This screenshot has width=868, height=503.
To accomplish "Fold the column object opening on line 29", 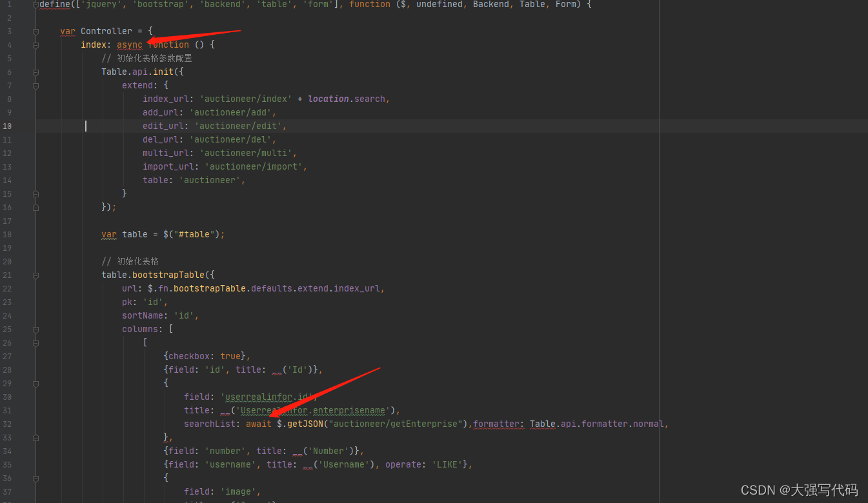I will coord(35,383).
